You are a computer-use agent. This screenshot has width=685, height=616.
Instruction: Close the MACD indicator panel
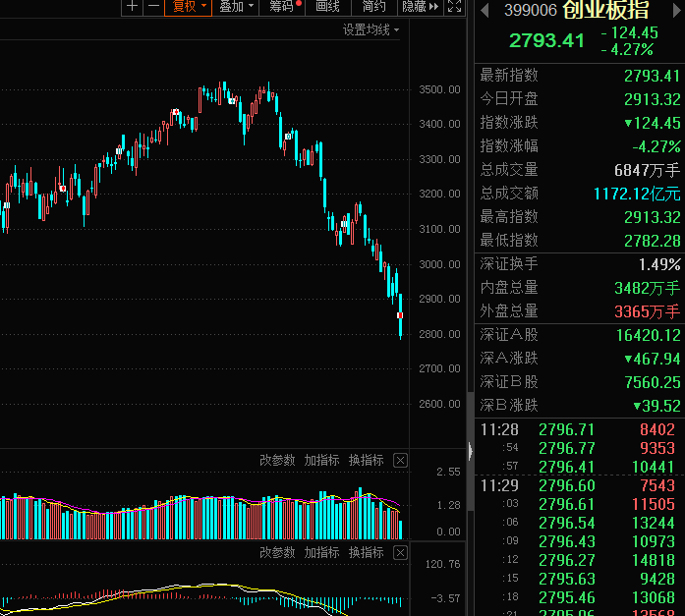(x=400, y=553)
